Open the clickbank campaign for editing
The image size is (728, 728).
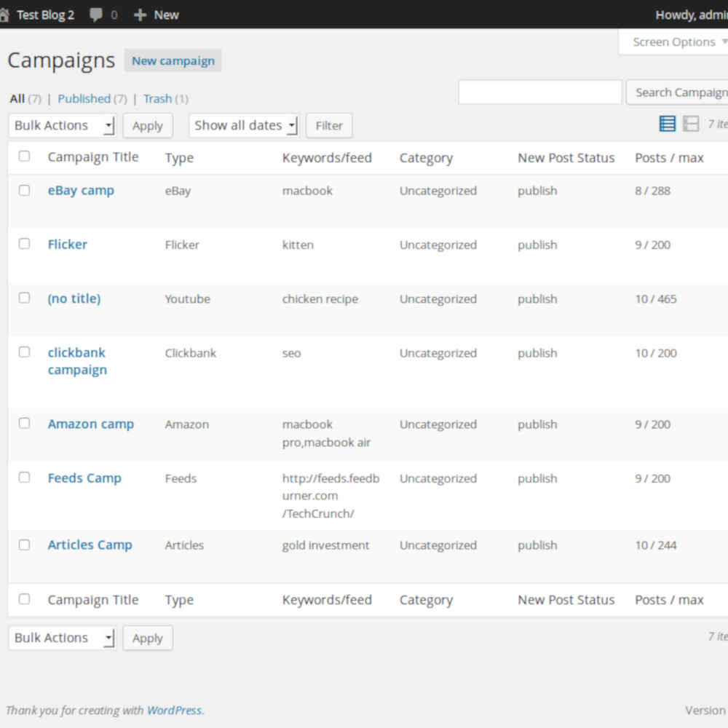(x=76, y=360)
